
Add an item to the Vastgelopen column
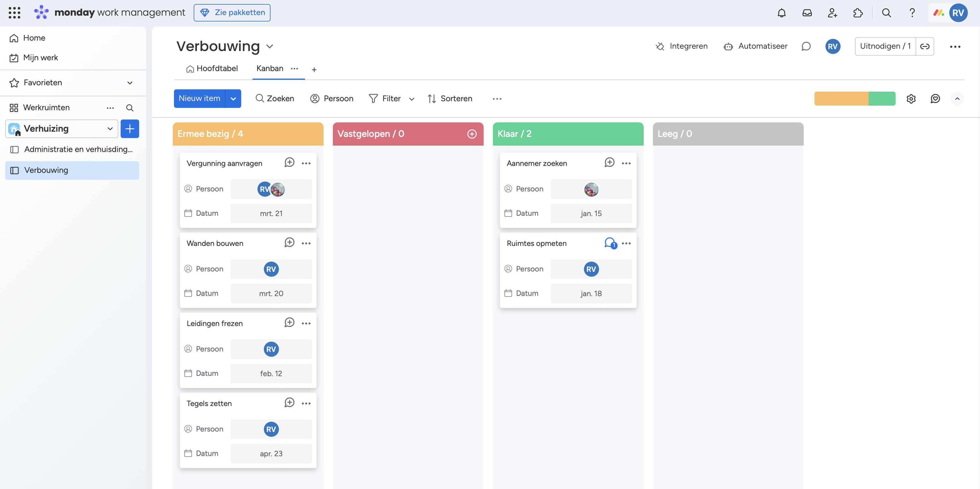[x=472, y=134]
